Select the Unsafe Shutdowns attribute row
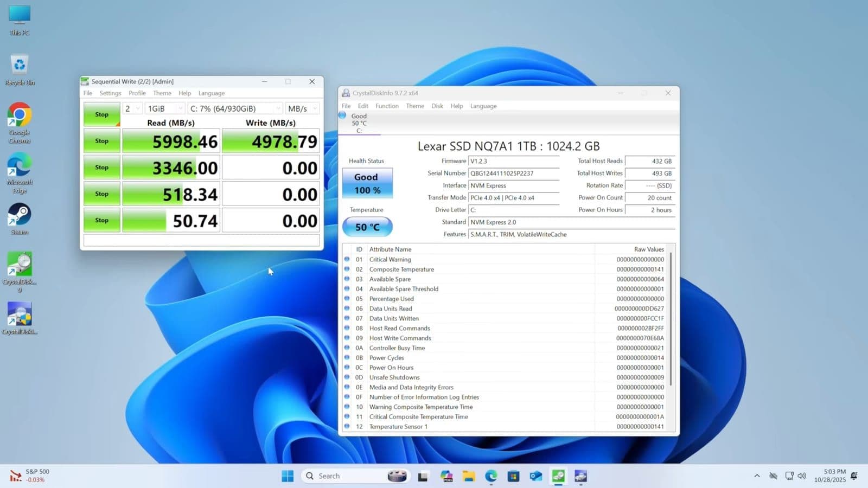The image size is (868, 488). click(x=505, y=377)
